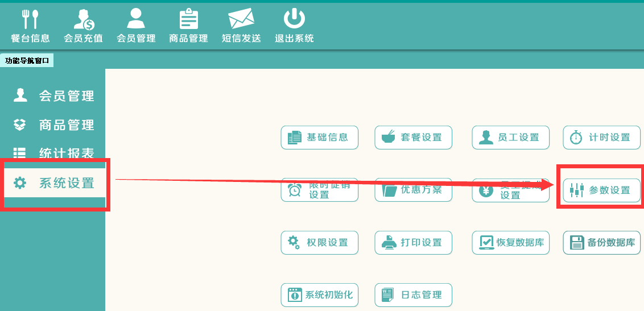Open the 员工设置 button
This screenshot has height=311, width=644.
[x=510, y=138]
